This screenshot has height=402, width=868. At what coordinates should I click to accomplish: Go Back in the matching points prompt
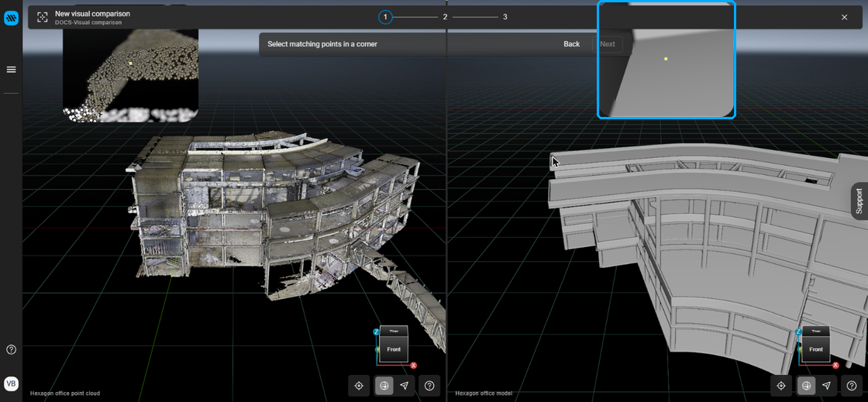click(572, 44)
